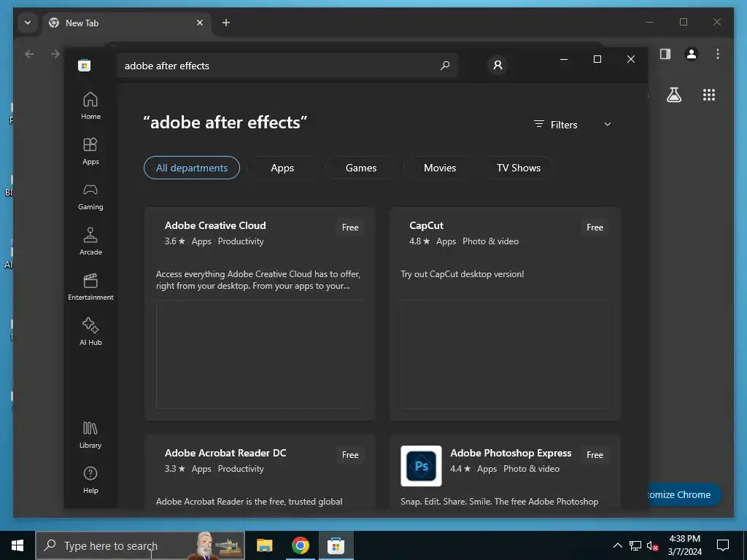Open the AI Hub section
Viewport: 747px width, 560px height.
click(x=90, y=332)
